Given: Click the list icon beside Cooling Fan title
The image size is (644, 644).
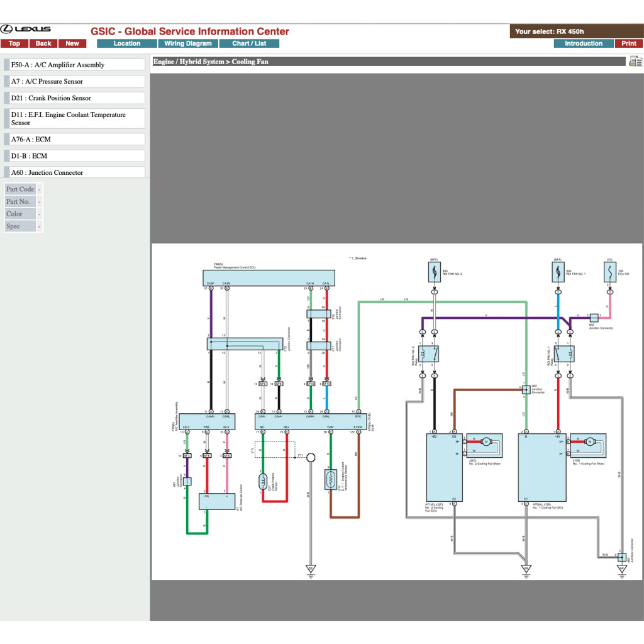Looking at the screenshot, I should click(636, 61).
